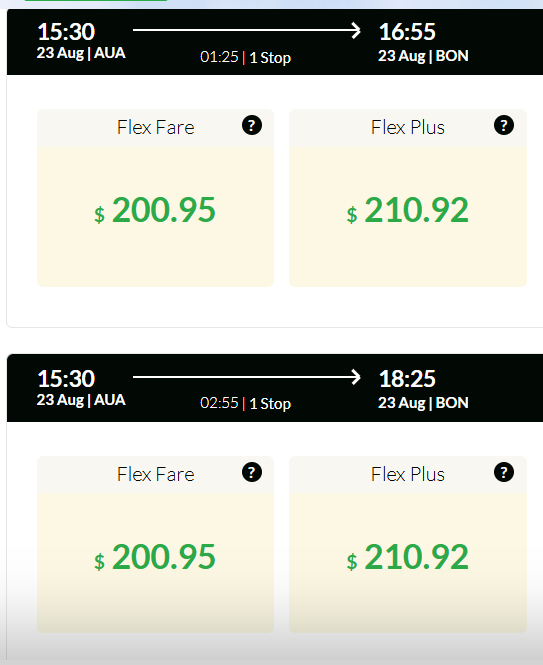Click Flex Plus heading of the 02:55 flight
Image resolution: width=543 pixels, height=665 pixels.
408,475
